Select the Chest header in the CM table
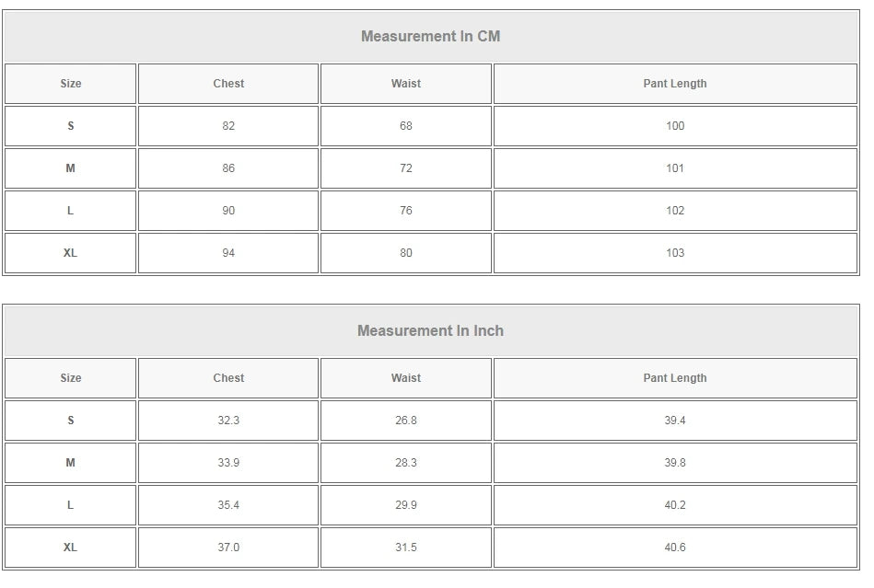The image size is (874, 588). (228, 84)
